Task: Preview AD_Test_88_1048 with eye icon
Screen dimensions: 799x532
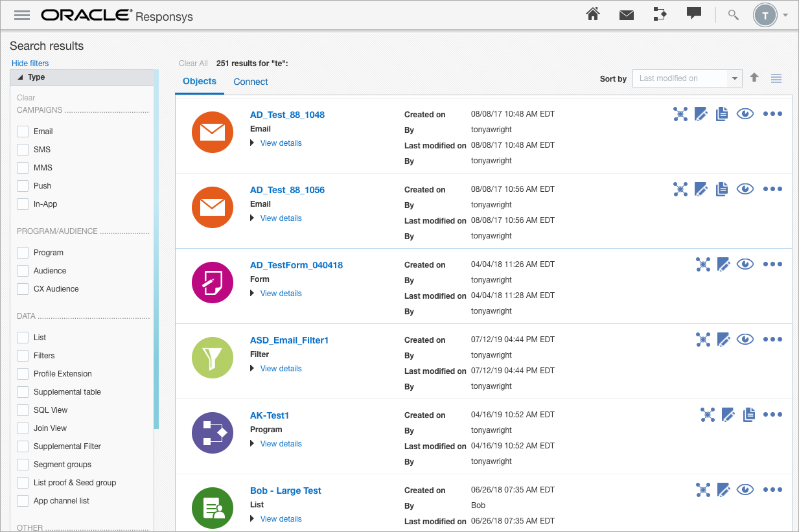Action: coord(745,114)
